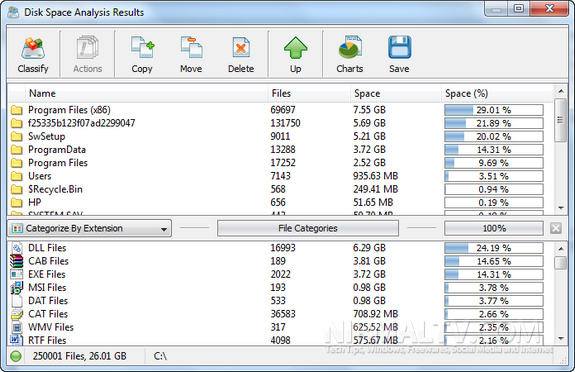Save results with floppy disk icon
575x372 pixels.
click(399, 47)
